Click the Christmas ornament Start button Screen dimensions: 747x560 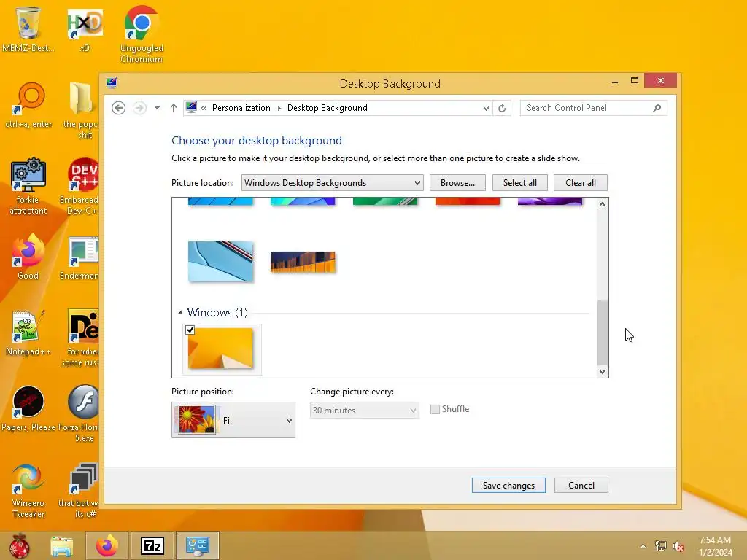tap(20, 545)
